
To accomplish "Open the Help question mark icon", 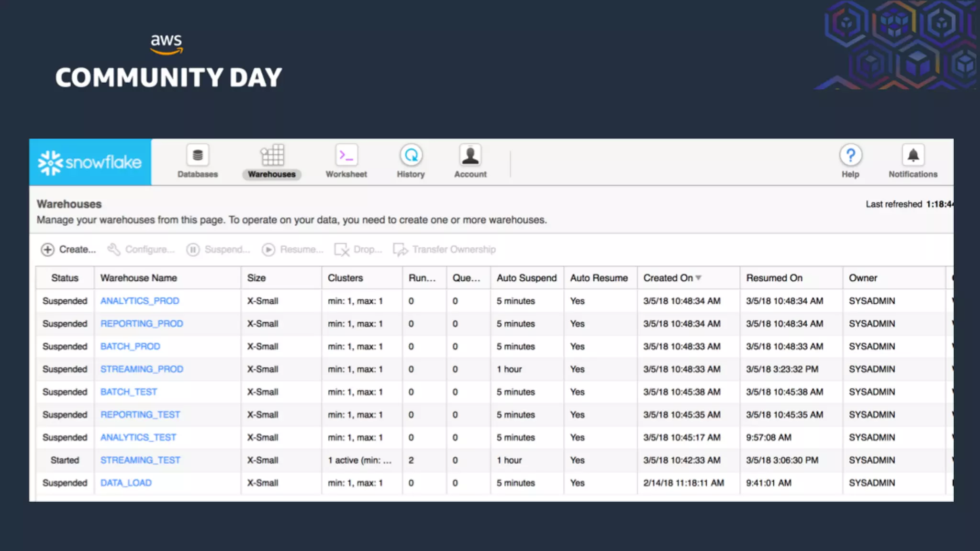I will pos(850,155).
